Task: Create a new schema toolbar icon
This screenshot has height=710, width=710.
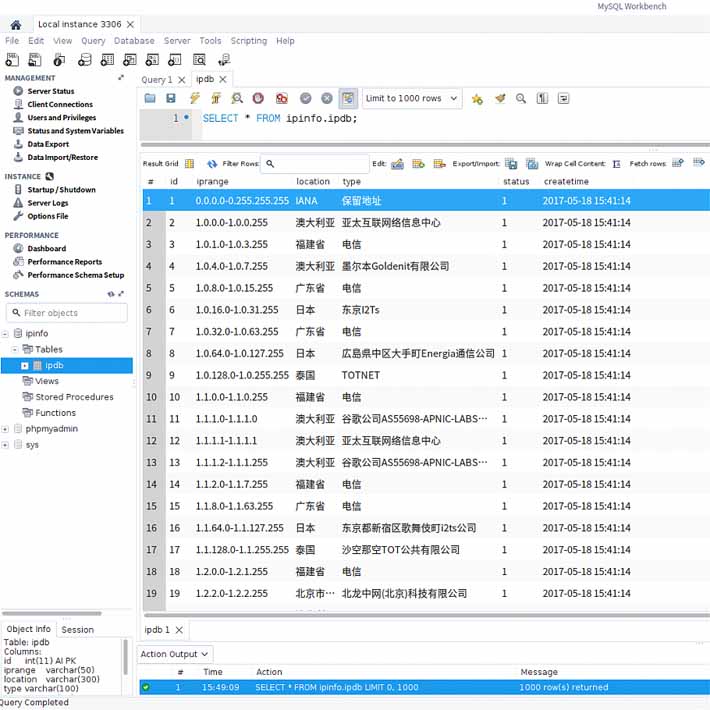Action: [x=84, y=59]
